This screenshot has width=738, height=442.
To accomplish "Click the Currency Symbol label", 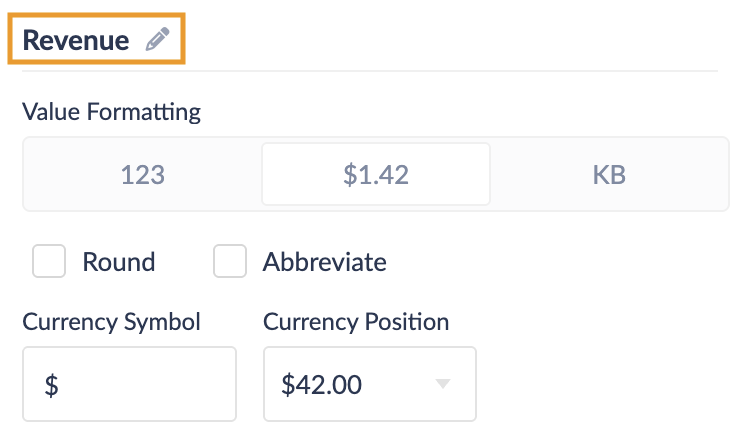I will click(x=111, y=322).
